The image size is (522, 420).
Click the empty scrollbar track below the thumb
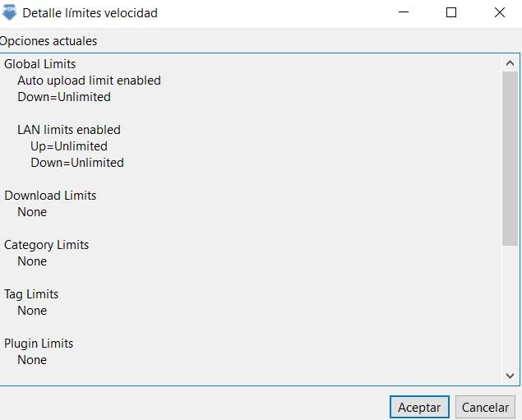(x=510, y=312)
